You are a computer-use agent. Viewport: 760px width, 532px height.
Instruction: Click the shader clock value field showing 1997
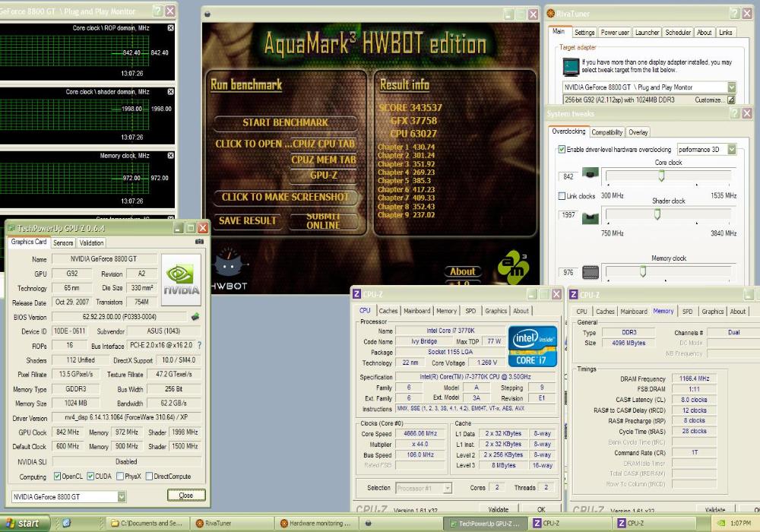tap(568, 214)
